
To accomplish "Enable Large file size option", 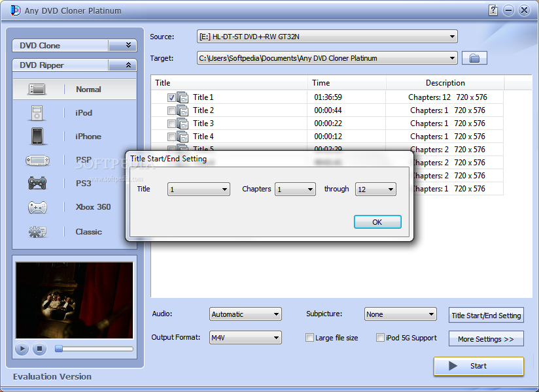I will [309, 338].
